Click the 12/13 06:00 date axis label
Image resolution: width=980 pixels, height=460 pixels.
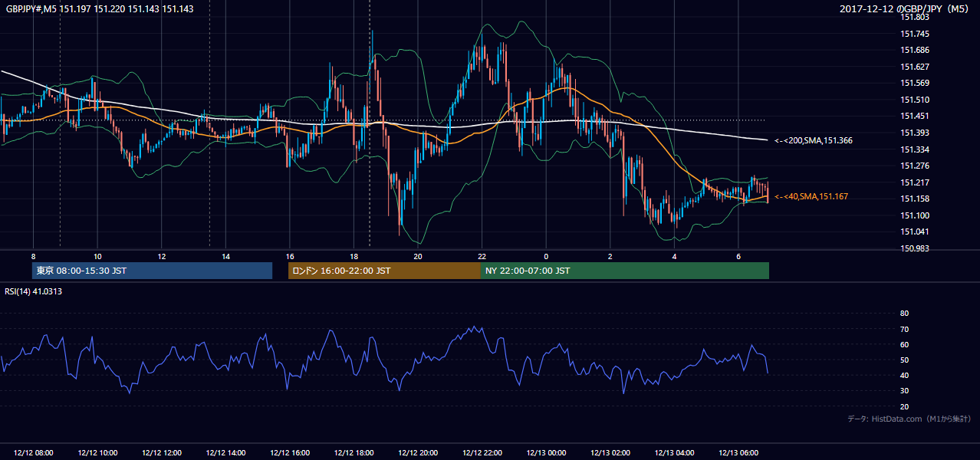point(738,453)
